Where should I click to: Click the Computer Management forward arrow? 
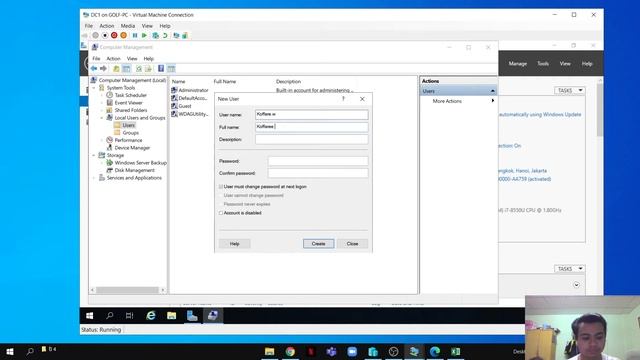[104, 69]
